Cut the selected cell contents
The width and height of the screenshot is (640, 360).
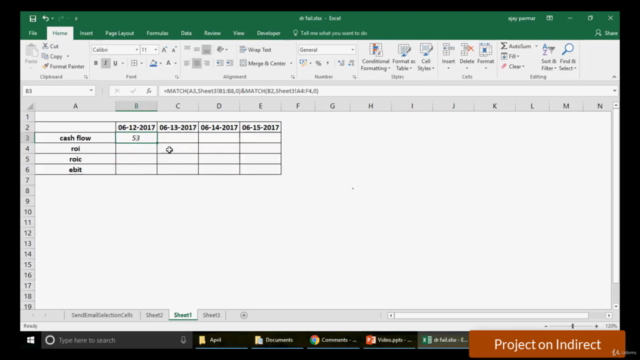click(51, 46)
